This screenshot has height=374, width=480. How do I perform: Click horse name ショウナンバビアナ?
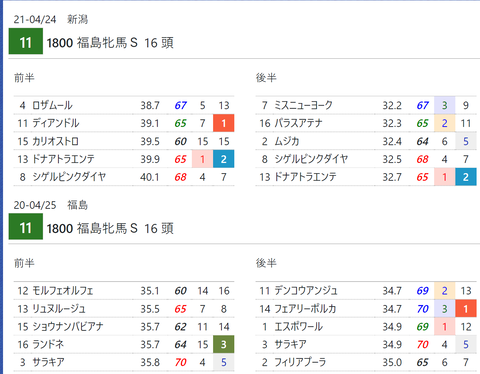tap(68, 327)
